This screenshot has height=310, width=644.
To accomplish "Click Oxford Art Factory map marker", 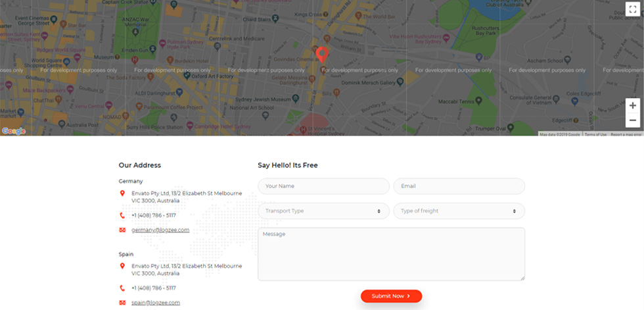I will tap(186, 76).
